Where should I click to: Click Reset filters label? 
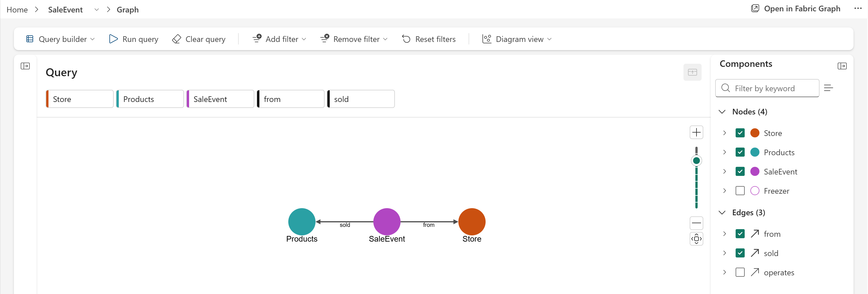(x=435, y=39)
